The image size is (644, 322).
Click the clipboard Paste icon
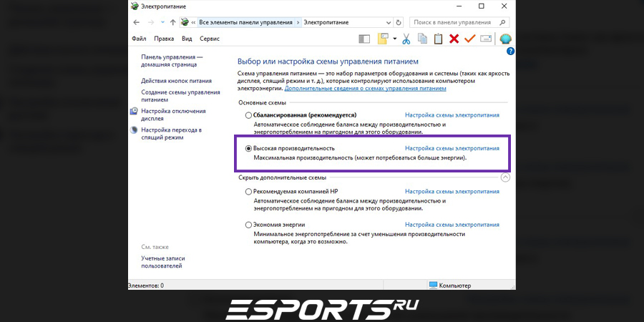(x=438, y=39)
